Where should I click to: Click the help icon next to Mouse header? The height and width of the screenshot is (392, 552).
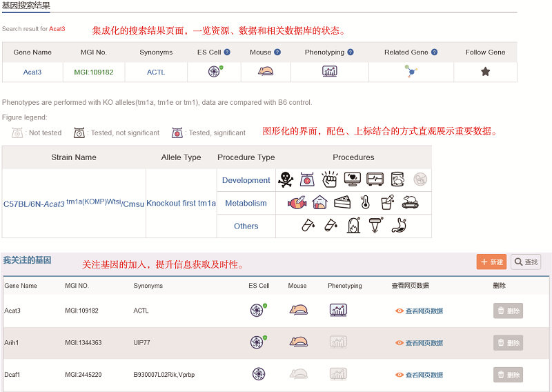pyautogui.click(x=277, y=52)
